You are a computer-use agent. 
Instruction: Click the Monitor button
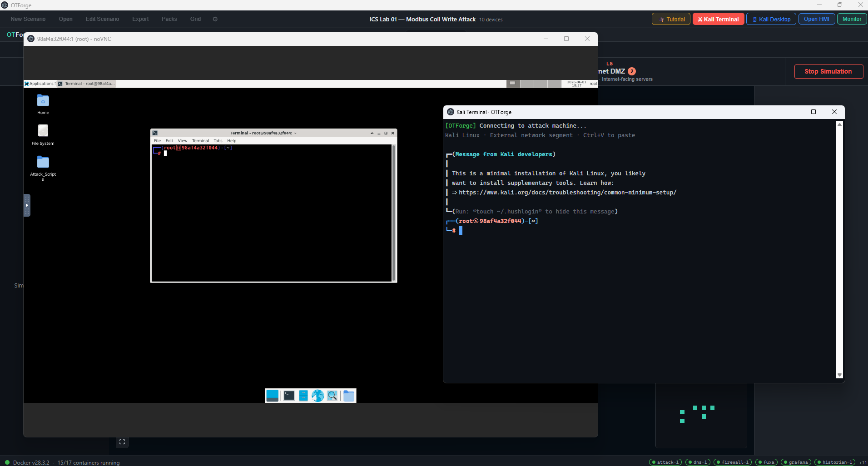852,19
